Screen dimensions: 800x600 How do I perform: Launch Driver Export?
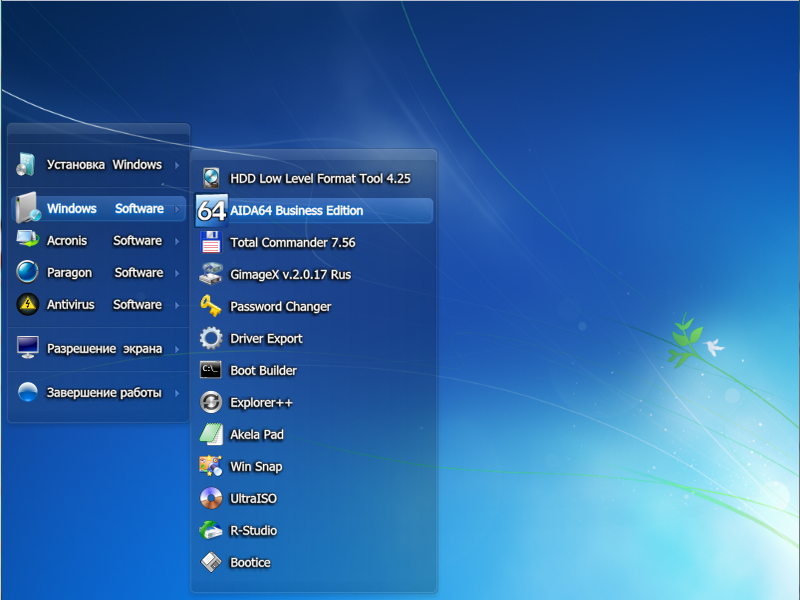tap(314, 338)
